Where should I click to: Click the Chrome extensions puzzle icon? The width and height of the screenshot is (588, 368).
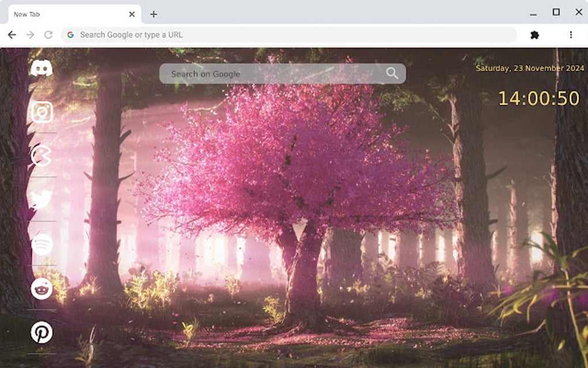[x=534, y=35]
